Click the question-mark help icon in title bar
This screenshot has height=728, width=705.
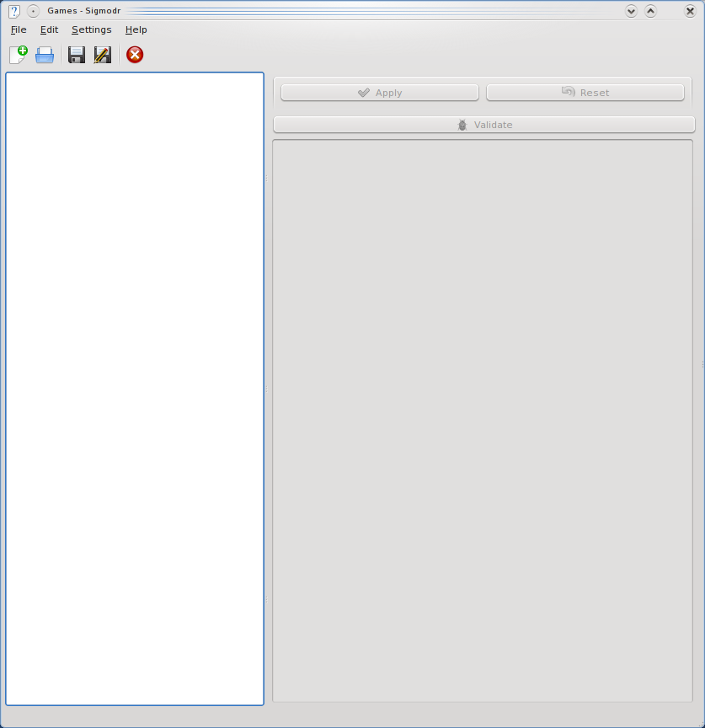point(14,11)
